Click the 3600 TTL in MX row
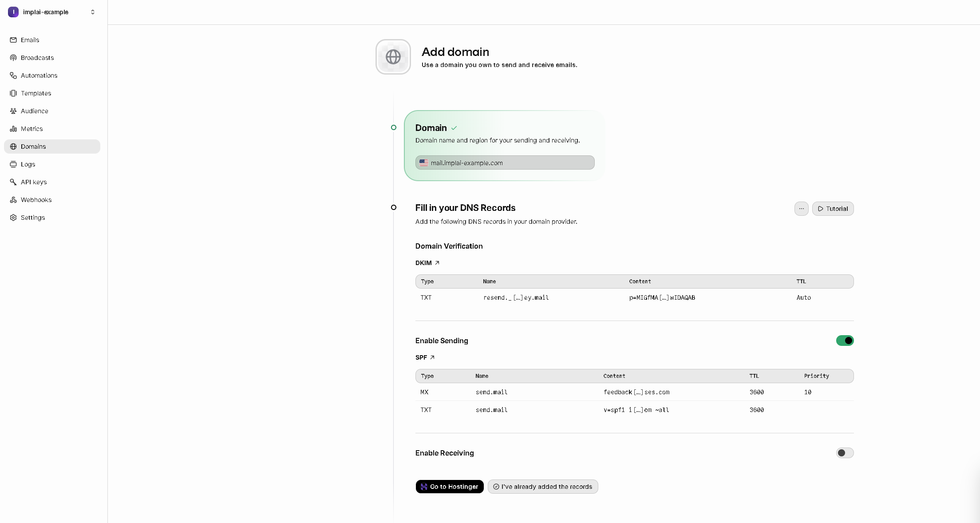980x523 pixels. [757, 392]
